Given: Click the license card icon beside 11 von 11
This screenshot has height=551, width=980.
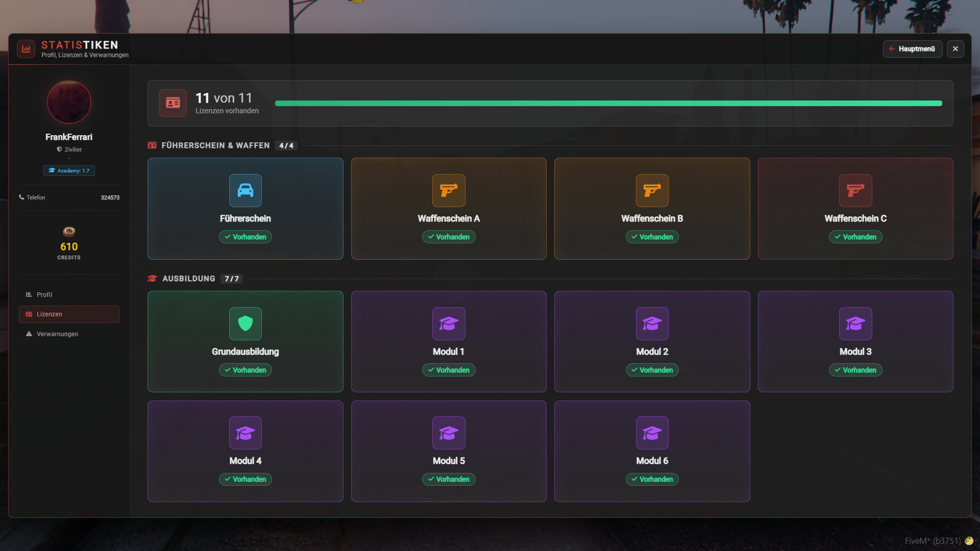Looking at the screenshot, I should point(173,103).
